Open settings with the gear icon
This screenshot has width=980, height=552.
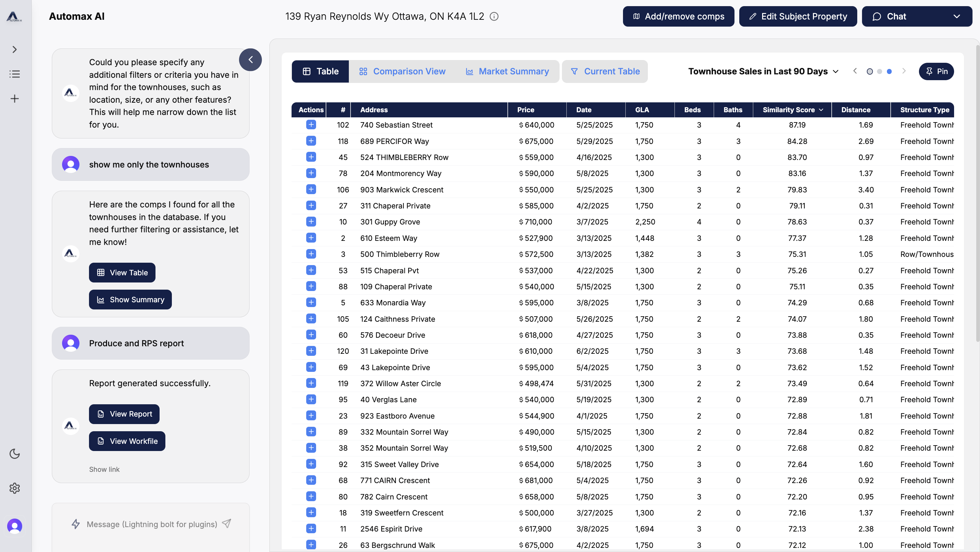[14, 488]
